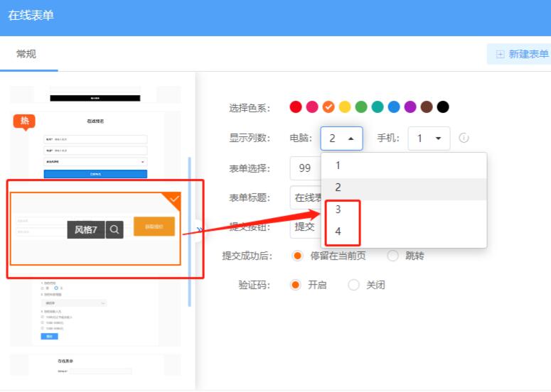Image resolution: width=551 pixels, height=392 pixels.
Task: Pick the red color swatch
Action: 296,107
